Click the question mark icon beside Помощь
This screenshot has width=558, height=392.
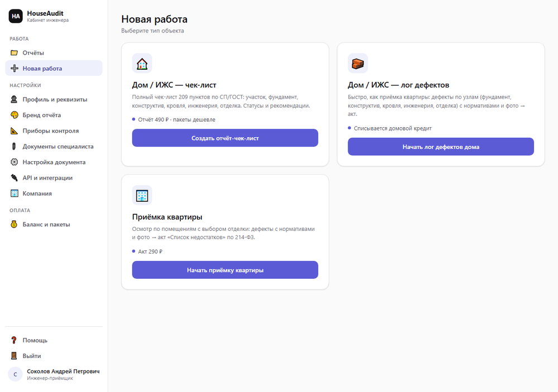15,340
